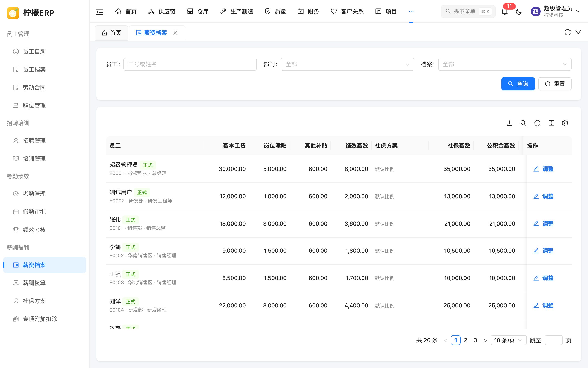Click the 跳至 page number input

tap(553, 340)
